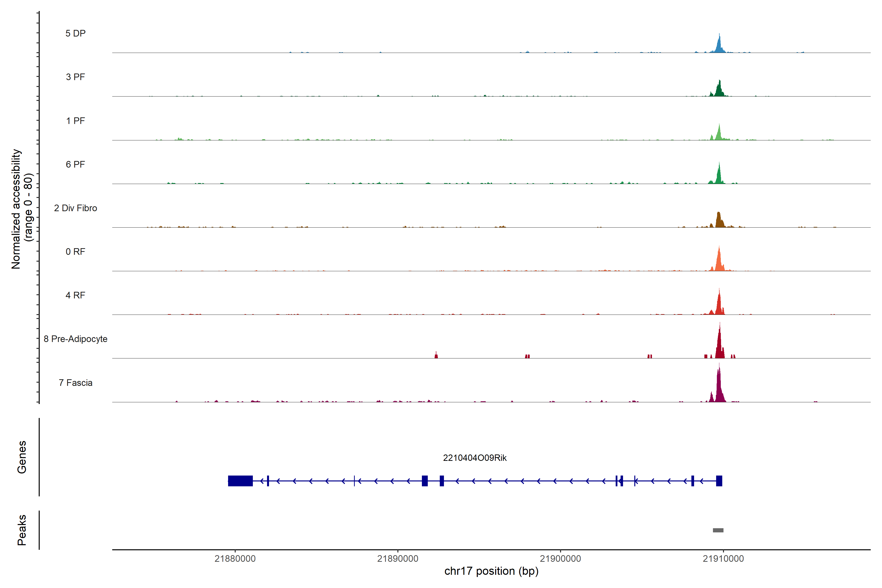Click the 5 DP track label

click(x=75, y=33)
